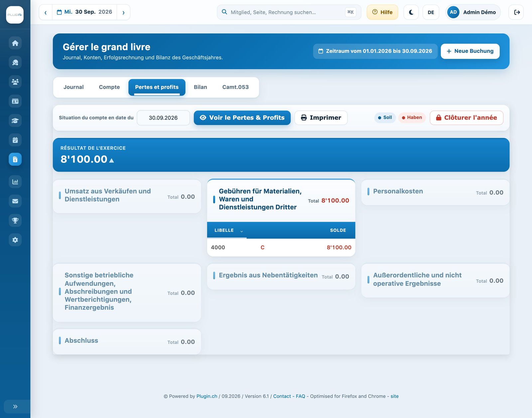Expand the sidebar with double chevron
This screenshot has width=532, height=418.
click(x=15, y=406)
